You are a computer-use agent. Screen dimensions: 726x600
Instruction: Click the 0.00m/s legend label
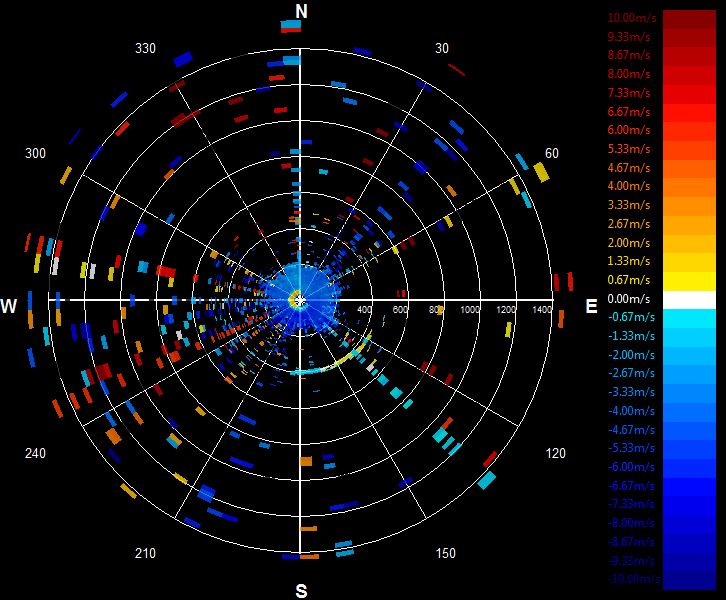(629, 299)
